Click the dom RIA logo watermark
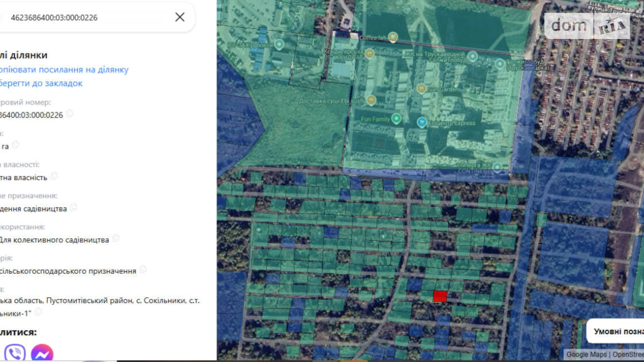644x362 pixels. 587,26
